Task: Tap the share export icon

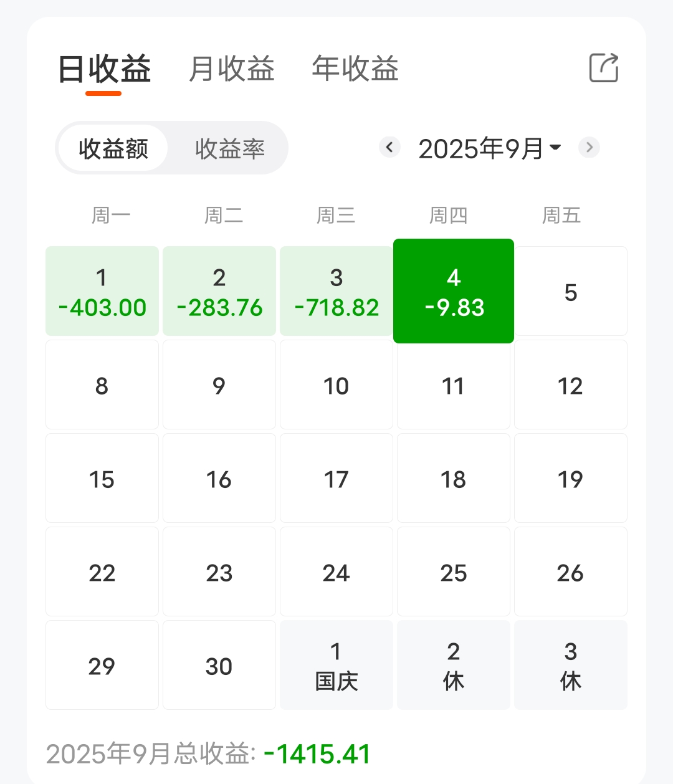Action: click(x=604, y=67)
